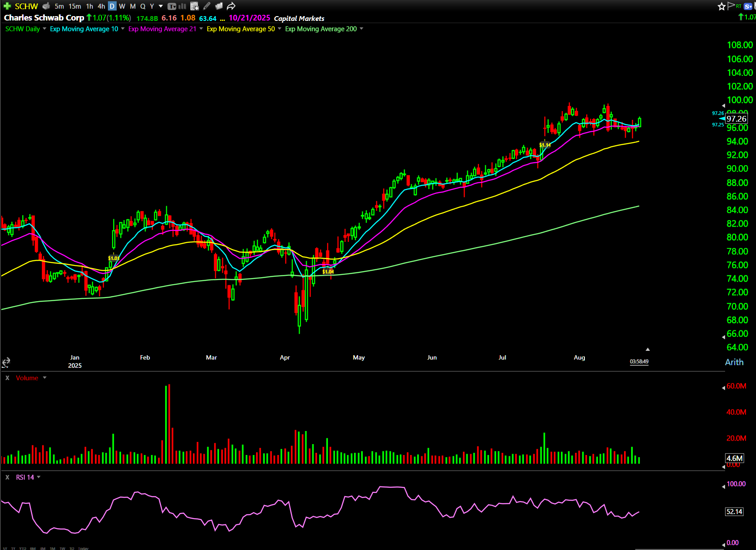Select the Daily (D) timeframe
The image size is (756, 550).
pos(112,6)
